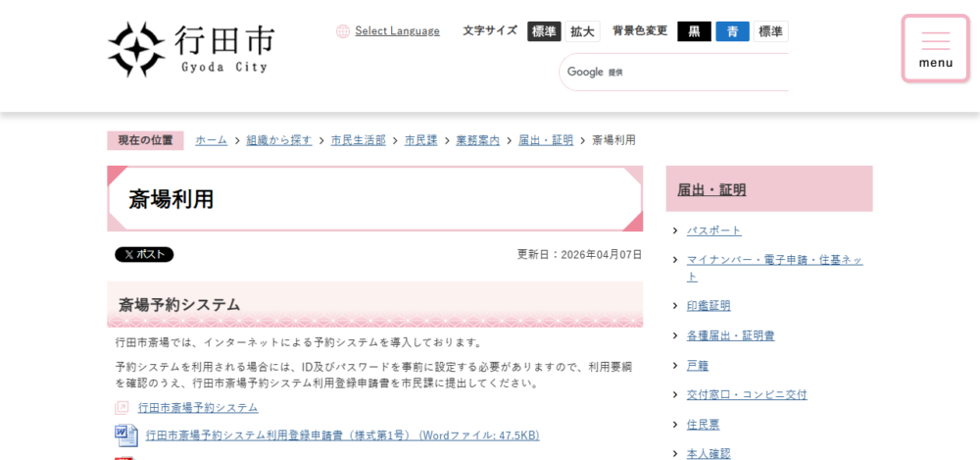Focus the Google search input field
The width and height of the screenshot is (980, 460).
click(674, 72)
